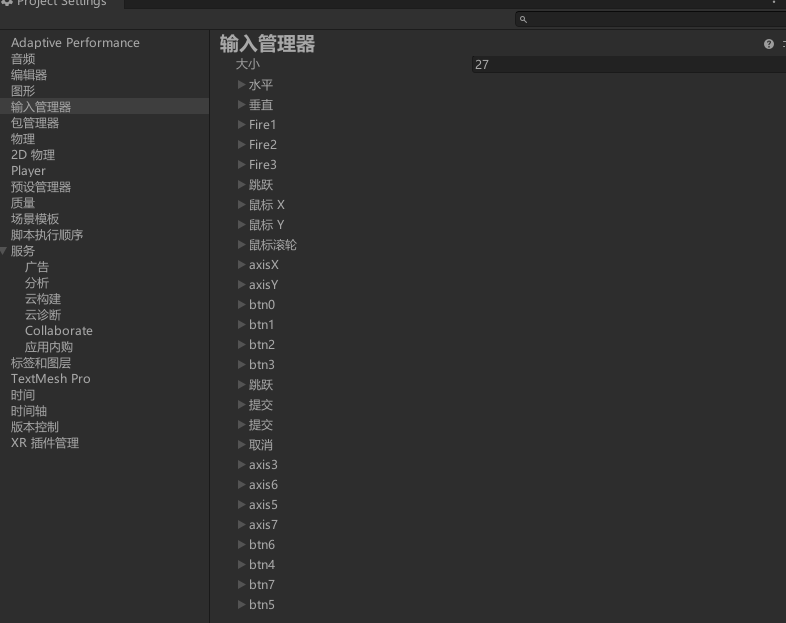Expand the btn2 entry
The image size is (786, 623).
[241, 344]
